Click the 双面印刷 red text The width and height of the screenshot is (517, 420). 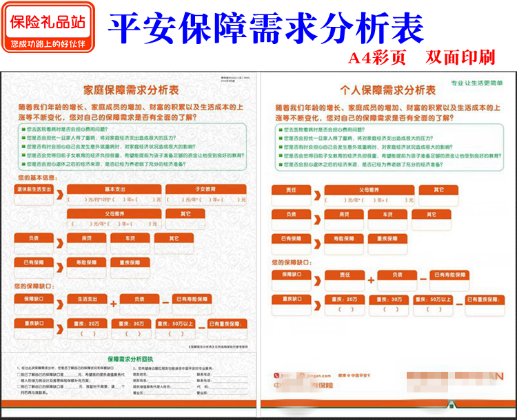point(460,58)
